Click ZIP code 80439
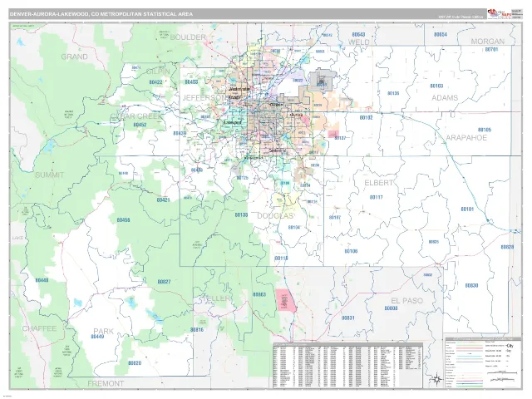 [180, 133]
